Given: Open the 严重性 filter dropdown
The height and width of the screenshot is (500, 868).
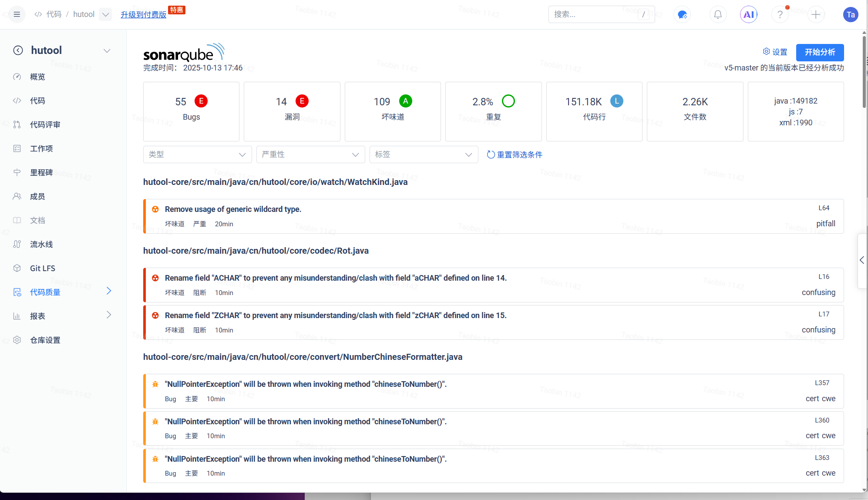Looking at the screenshot, I should (x=310, y=154).
